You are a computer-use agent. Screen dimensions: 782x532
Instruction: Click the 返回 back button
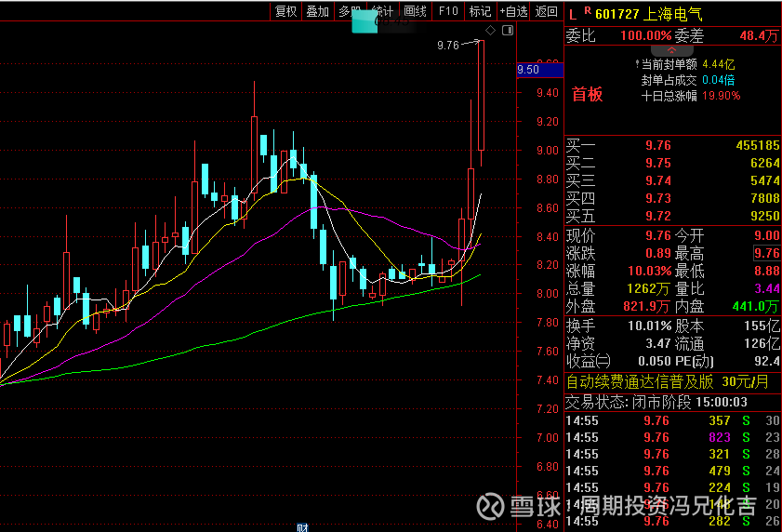pyautogui.click(x=546, y=11)
